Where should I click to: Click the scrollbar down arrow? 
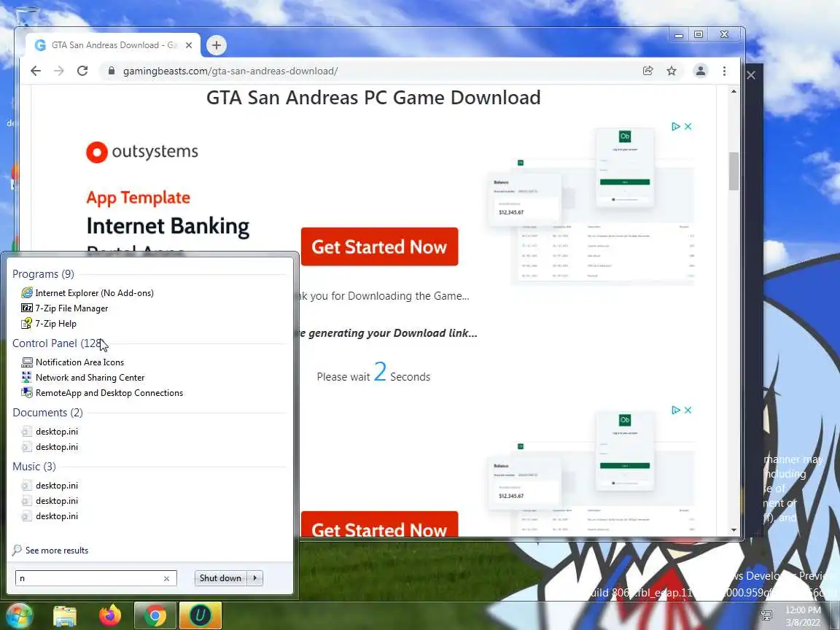[734, 530]
